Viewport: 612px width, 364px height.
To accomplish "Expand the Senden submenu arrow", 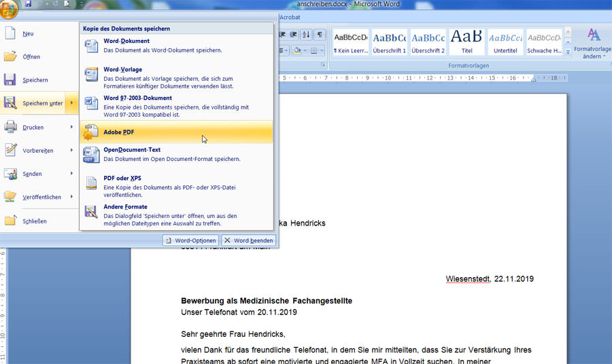I will [x=71, y=174].
